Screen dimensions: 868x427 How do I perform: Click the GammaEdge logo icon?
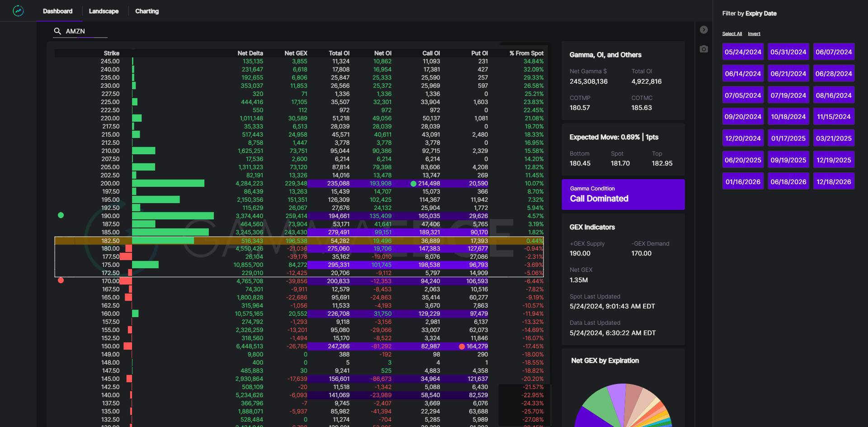[x=18, y=11]
